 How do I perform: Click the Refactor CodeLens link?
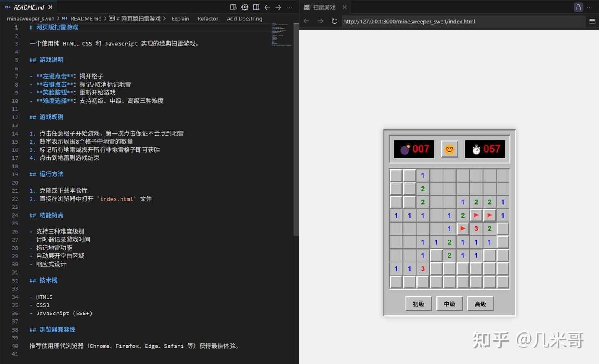208,19
